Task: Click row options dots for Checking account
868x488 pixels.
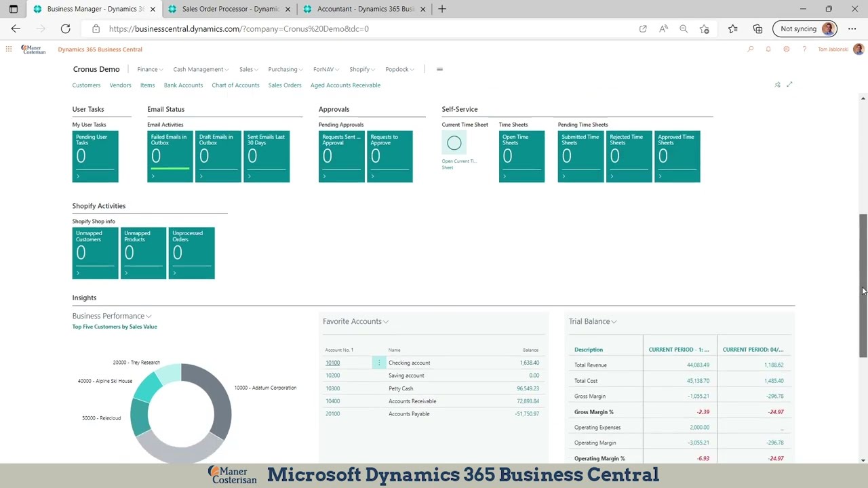Action: (379, 363)
